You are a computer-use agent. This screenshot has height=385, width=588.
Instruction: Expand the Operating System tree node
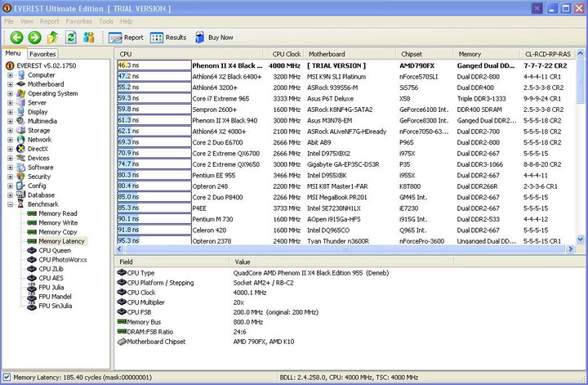click(10, 93)
